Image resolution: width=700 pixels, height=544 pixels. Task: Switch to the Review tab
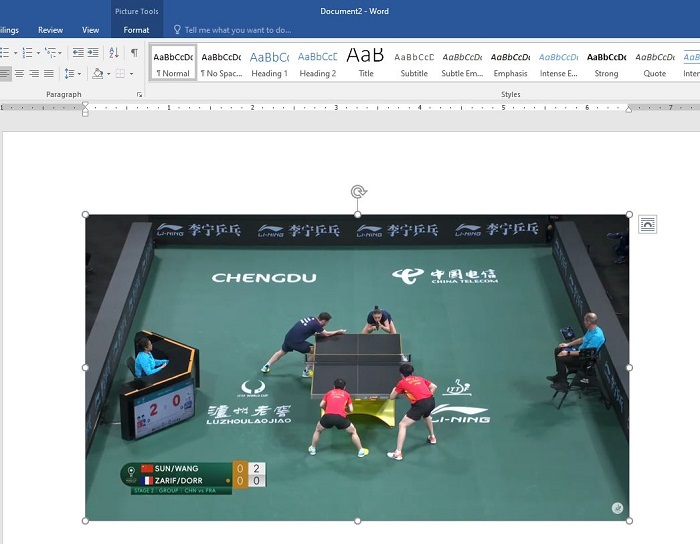50,30
